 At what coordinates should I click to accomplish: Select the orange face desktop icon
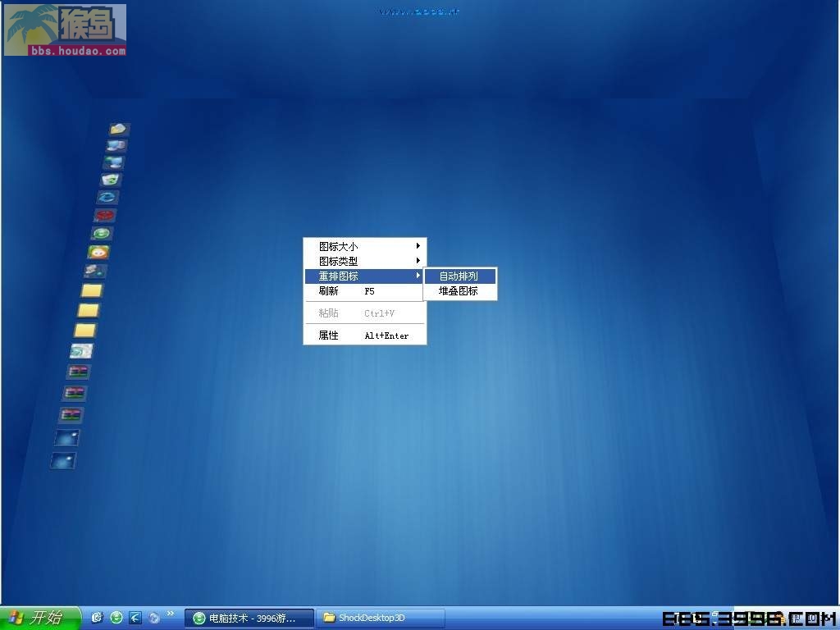[x=98, y=252]
